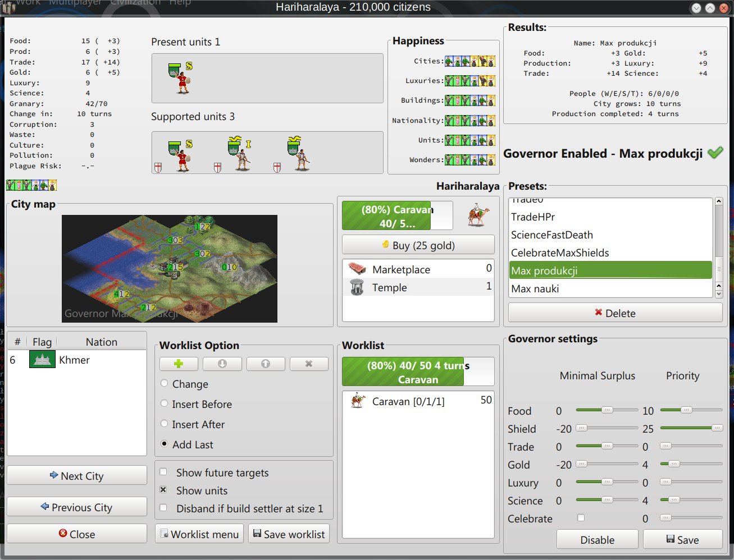Disable the city governor
This screenshot has width=734, height=560.
point(598,540)
